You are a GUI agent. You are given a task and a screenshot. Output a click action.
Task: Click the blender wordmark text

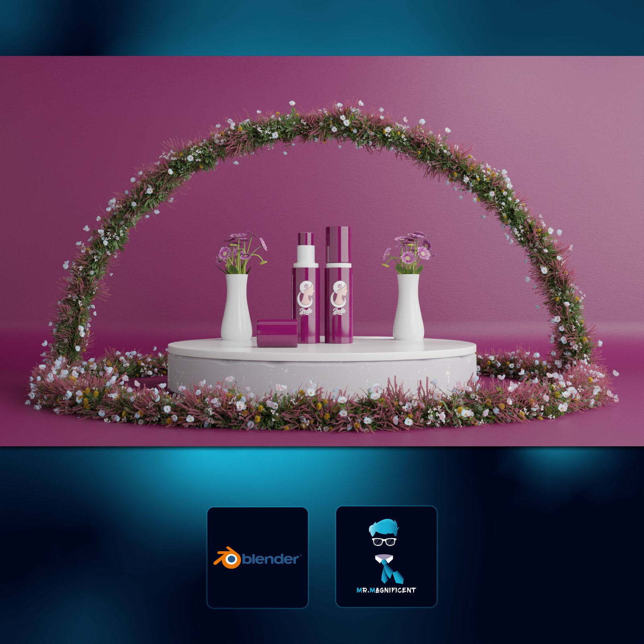point(269,559)
